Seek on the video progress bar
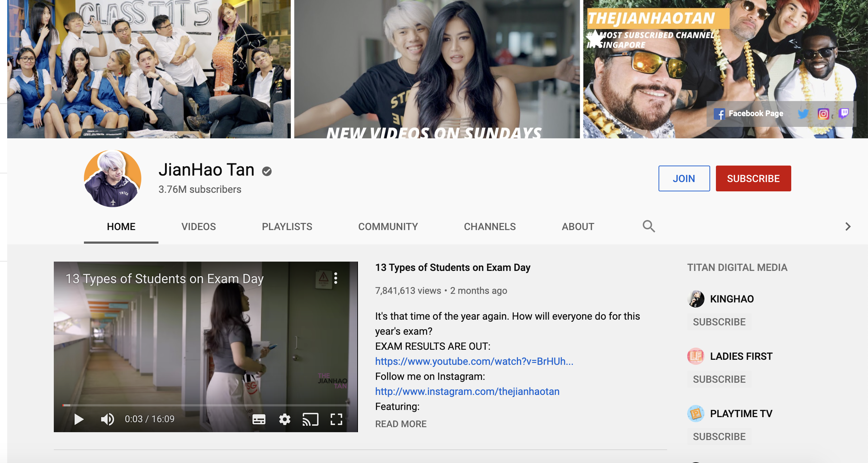Viewport: 868px width, 463px height. coord(206,405)
